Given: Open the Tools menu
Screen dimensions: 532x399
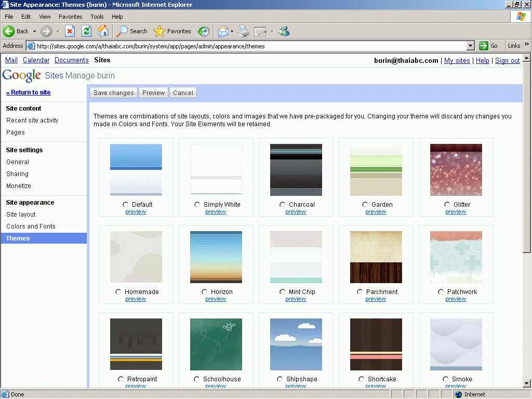Looking at the screenshot, I should 97,17.
